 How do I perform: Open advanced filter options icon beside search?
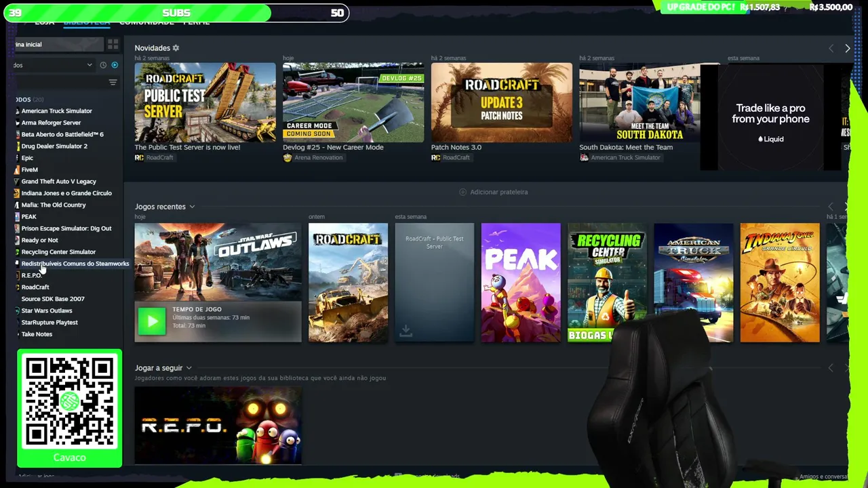tap(113, 82)
